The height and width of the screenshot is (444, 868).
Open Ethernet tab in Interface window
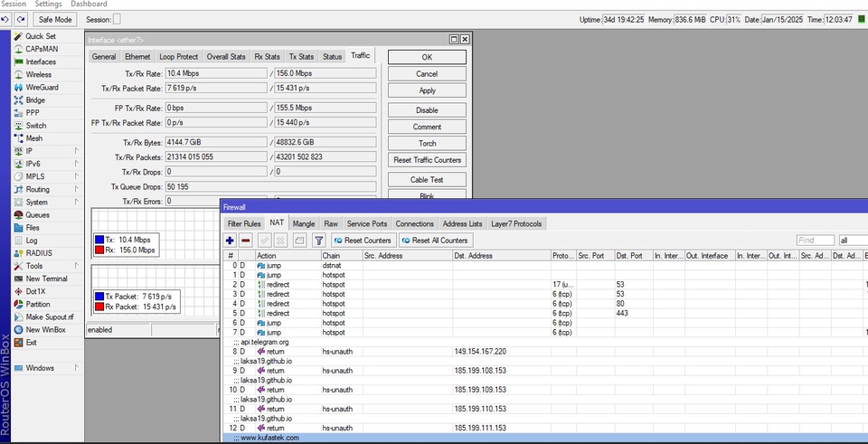tap(137, 56)
